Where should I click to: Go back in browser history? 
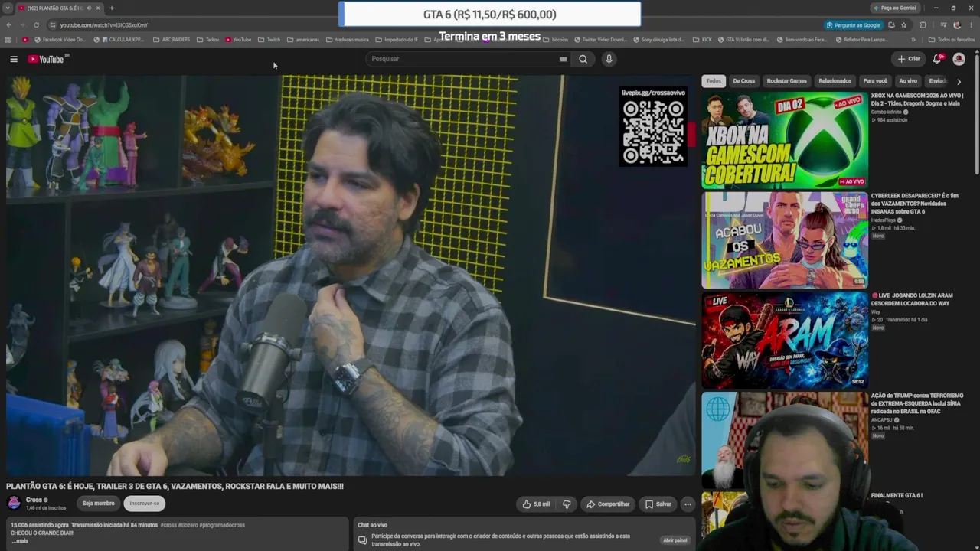coord(9,24)
